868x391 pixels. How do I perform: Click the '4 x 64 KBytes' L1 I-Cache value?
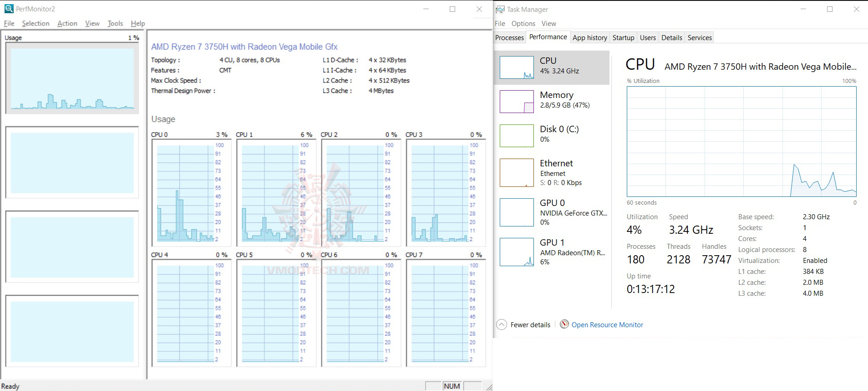tap(387, 70)
